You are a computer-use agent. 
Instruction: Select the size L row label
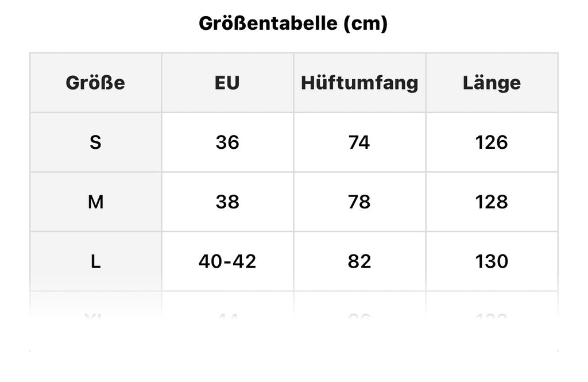[95, 262]
